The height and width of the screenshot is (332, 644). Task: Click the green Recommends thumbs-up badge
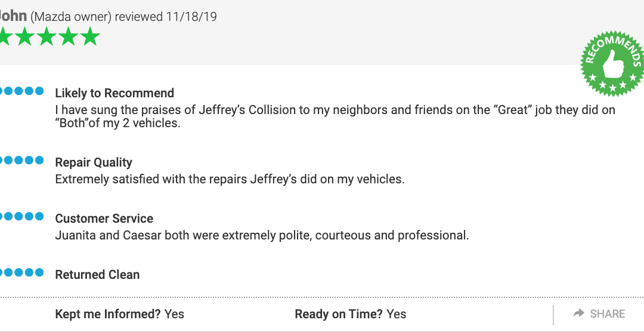tap(612, 64)
